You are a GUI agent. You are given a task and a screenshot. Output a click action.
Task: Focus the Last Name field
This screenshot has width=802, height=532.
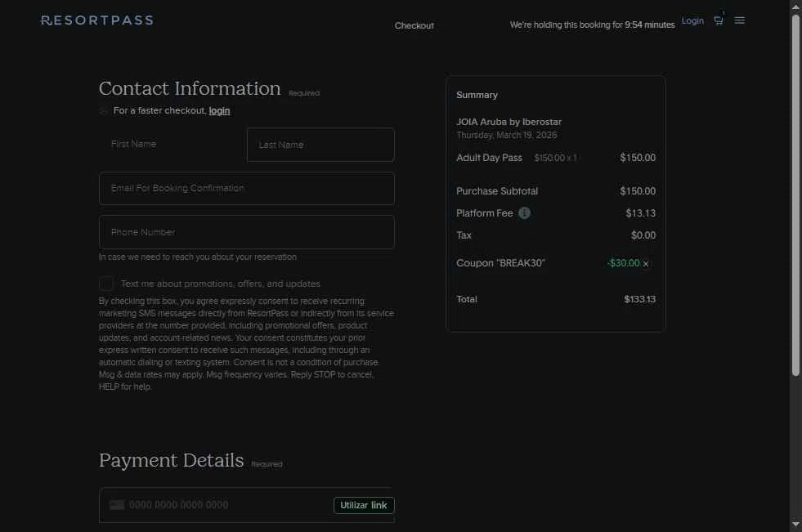click(320, 145)
